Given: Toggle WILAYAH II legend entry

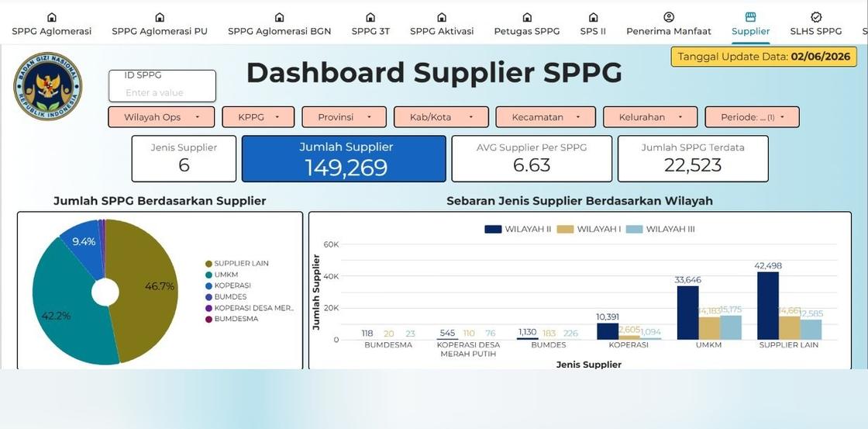Looking at the screenshot, I should (517, 229).
